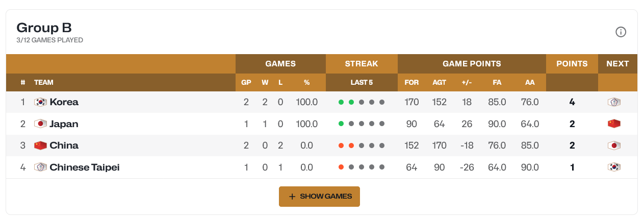Open the China team link
The height and width of the screenshot is (217, 644).
click(x=64, y=146)
